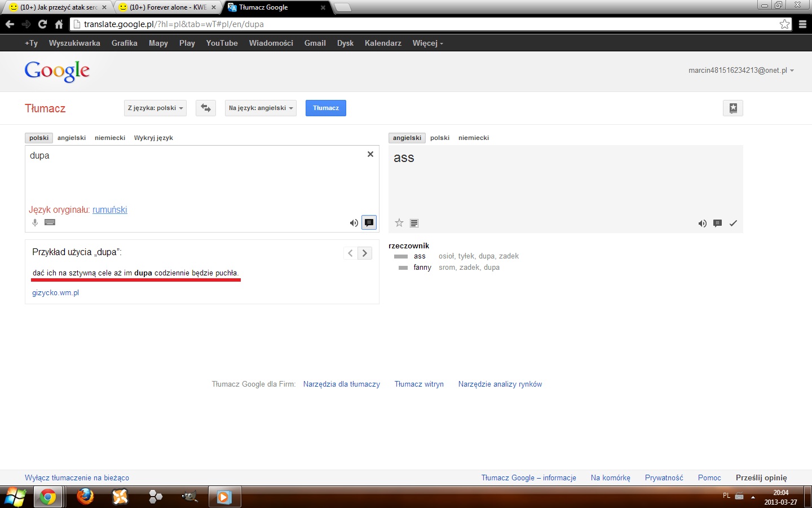Click the PL keyboard language indicator
The image size is (812, 508).
pyautogui.click(x=726, y=496)
